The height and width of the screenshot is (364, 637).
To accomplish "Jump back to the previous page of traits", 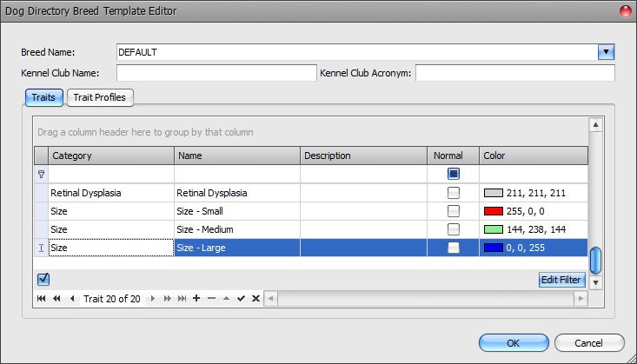I will 56,298.
